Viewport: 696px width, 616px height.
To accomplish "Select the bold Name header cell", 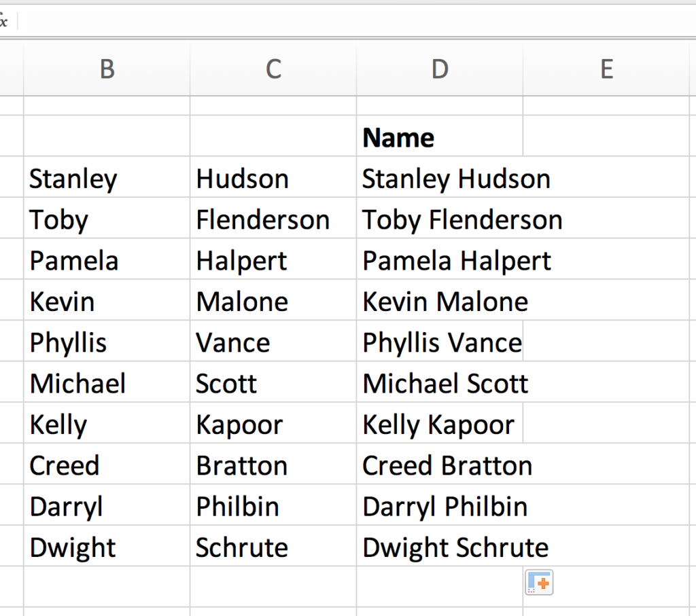I will tap(440, 136).
